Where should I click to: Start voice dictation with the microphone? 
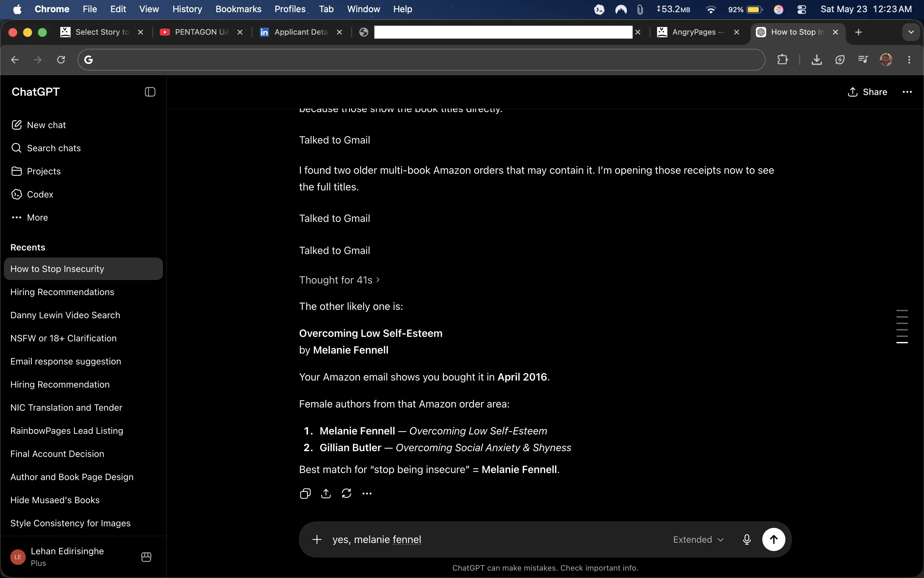[x=747, y=539]
